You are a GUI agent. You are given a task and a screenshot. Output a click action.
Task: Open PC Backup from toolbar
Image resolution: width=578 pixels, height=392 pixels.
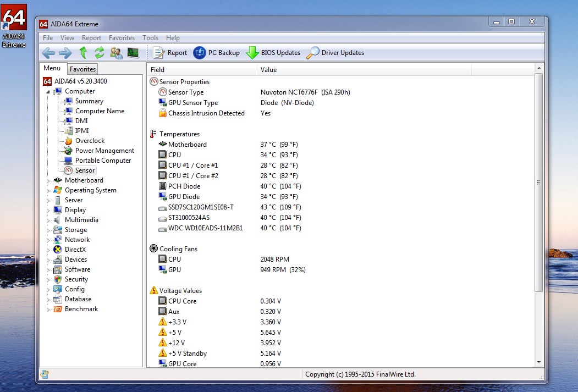(x=216, y=53)
